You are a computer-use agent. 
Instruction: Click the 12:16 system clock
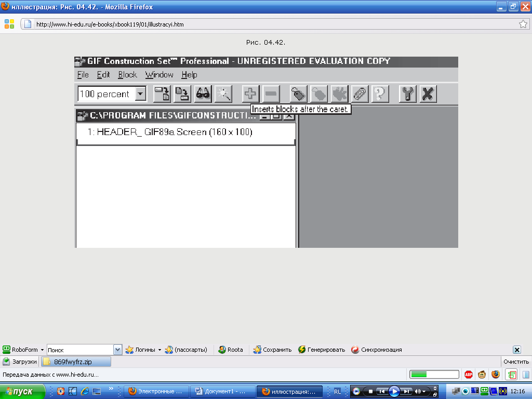coord(518,391)
